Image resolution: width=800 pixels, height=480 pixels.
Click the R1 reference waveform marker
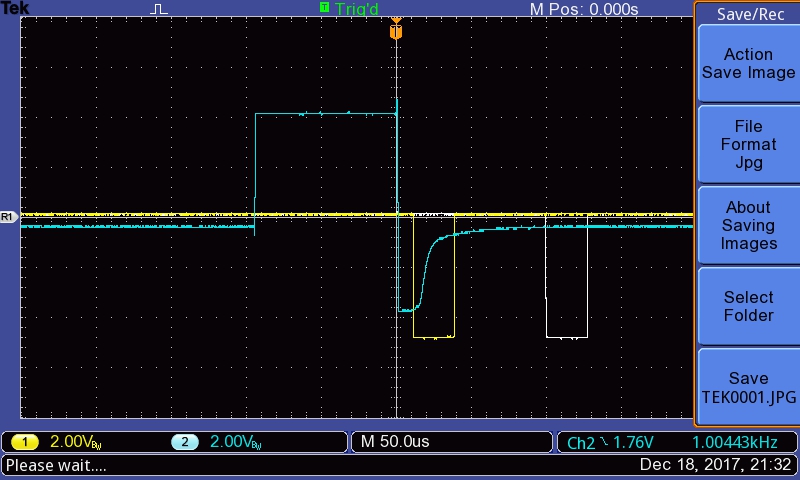[x=7, y=217]
